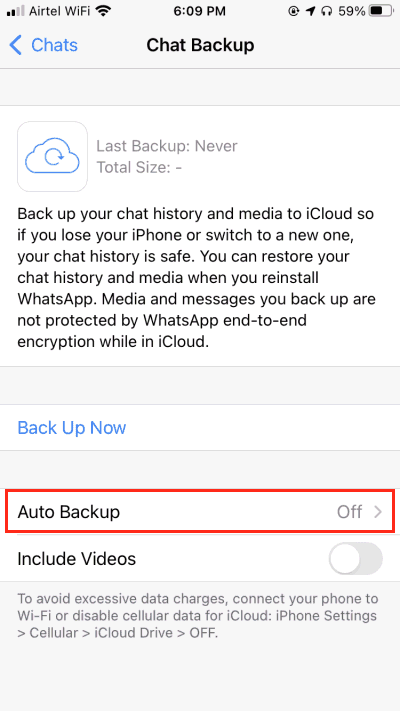Tap the back chevron beside Chats
400x711 pixels.
pyautogui.click(x=15, y=45)
